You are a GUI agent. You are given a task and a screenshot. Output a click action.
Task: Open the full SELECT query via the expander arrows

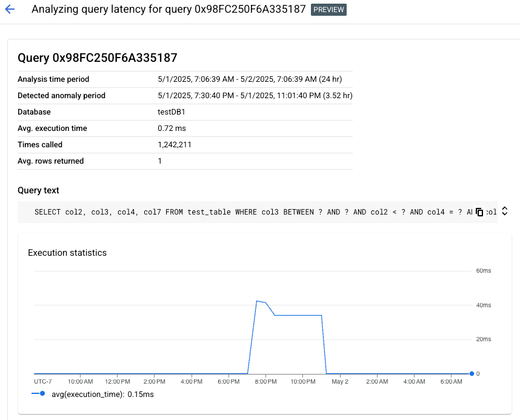(504, 212)
